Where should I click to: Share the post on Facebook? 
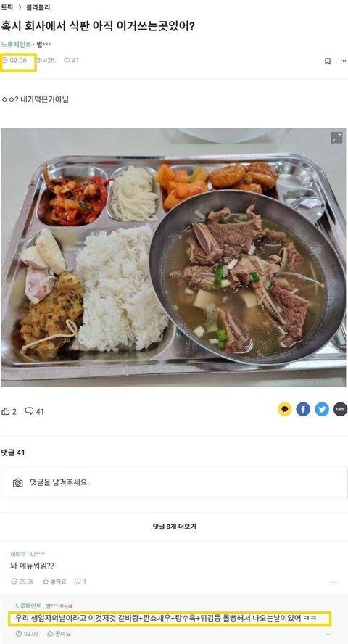point(303,409)
